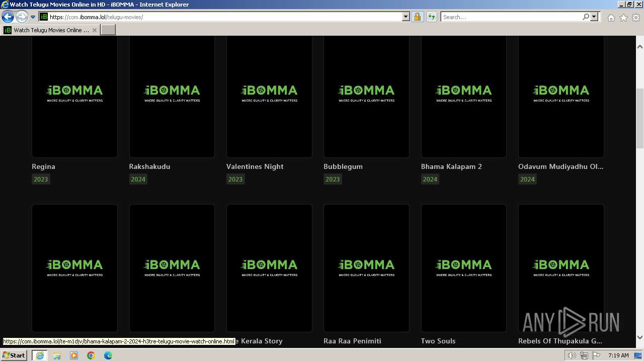Click the 2023 year tag under Regina
The width and height of the screenshot is (644, 362).
(x=41, y=179)
